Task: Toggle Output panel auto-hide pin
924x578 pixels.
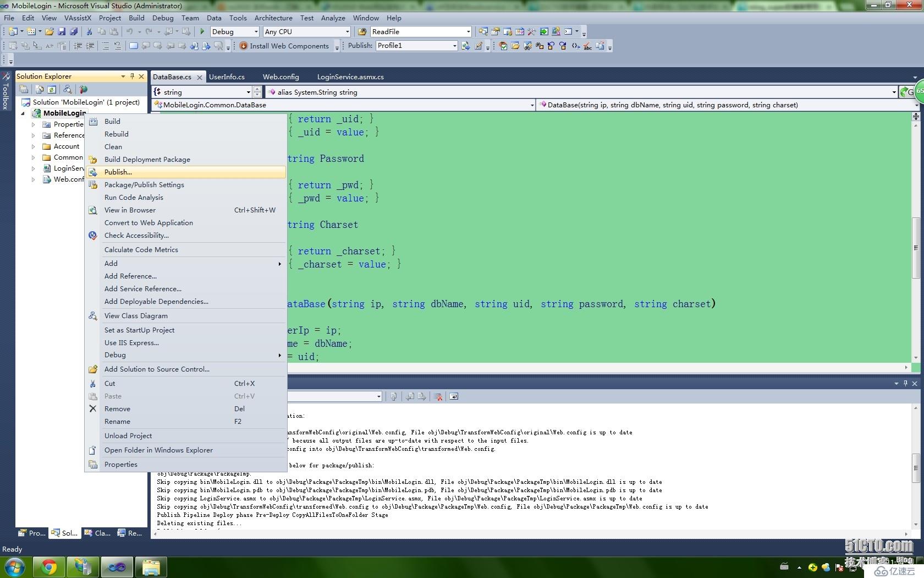Action: [905, 383]
